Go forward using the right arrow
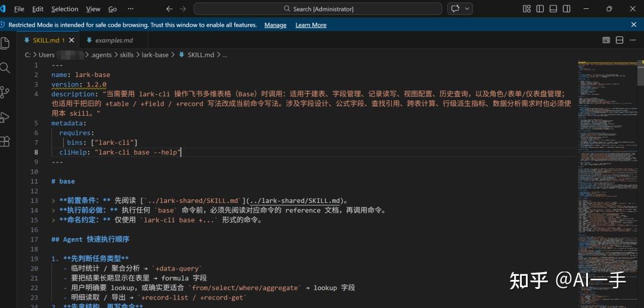 coord(183,8)
